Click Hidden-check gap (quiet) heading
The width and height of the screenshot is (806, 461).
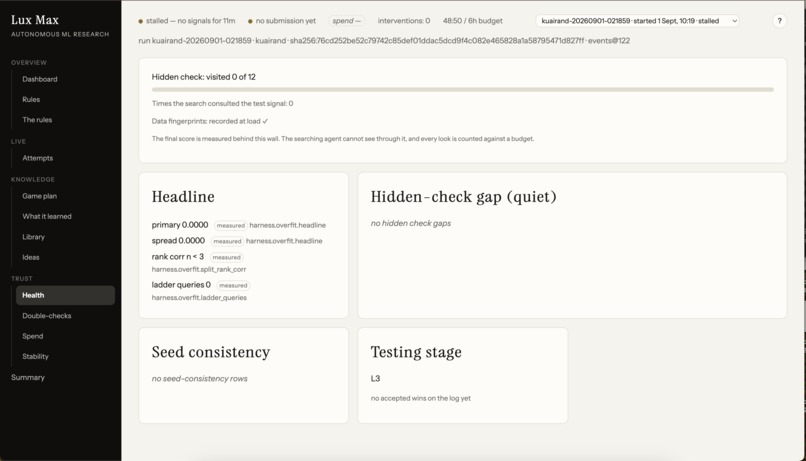tap(464, 196)
